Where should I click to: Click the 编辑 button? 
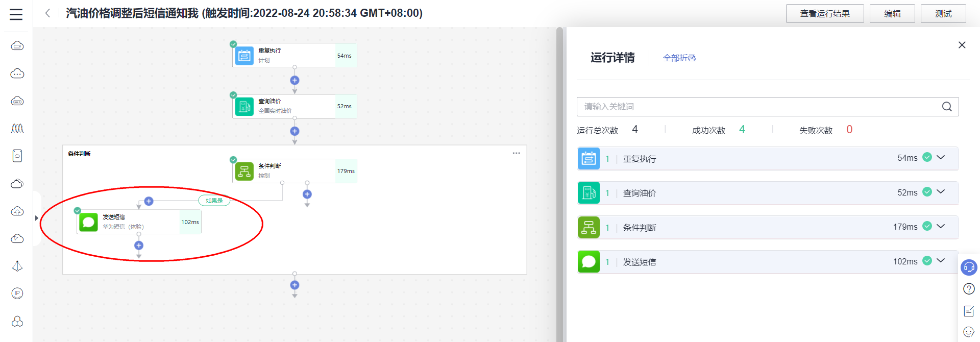click(892, 14)
